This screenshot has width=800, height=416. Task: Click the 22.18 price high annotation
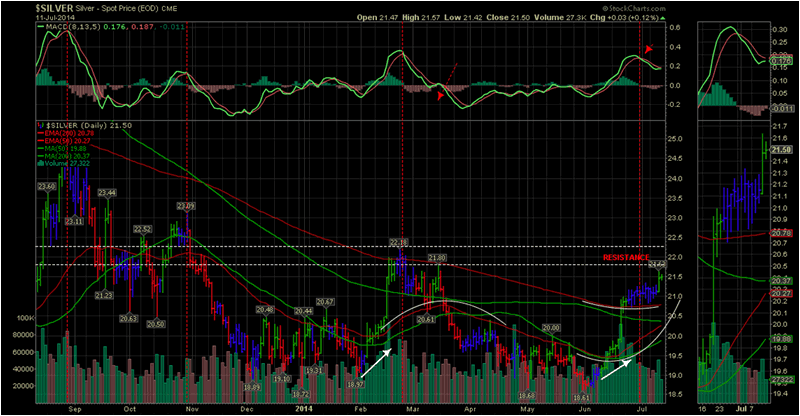click(398, 242)
